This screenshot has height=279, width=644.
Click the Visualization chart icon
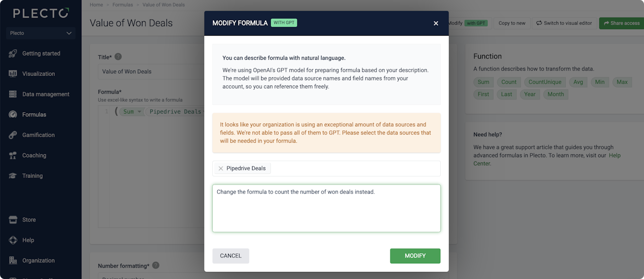[x=13, y=74]
